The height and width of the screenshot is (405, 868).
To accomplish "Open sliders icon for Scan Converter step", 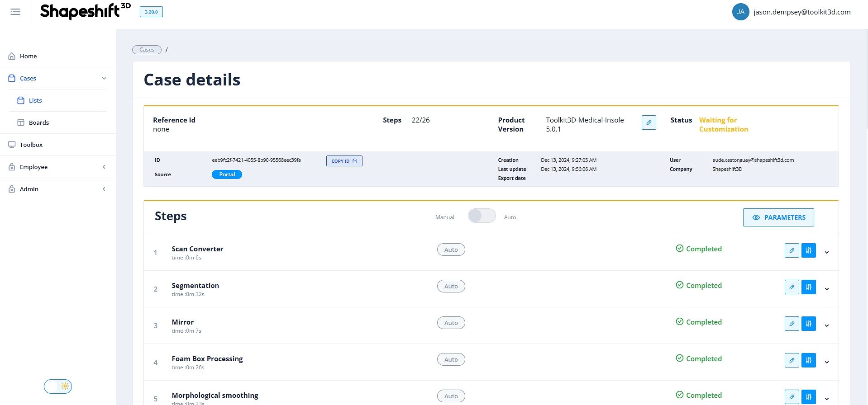I will (x=808, y=250).
